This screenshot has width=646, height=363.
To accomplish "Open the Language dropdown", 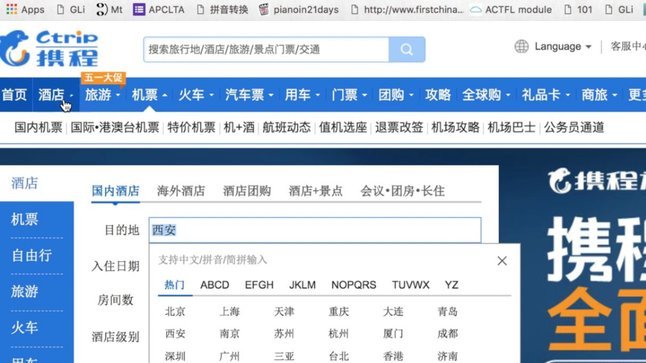I will pos(563,47).
